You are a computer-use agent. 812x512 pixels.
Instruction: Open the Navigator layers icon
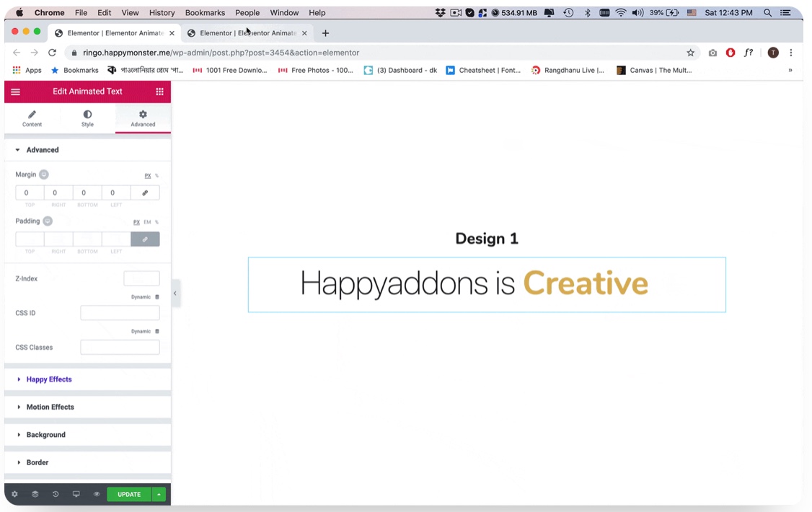(x=35, y=495)
